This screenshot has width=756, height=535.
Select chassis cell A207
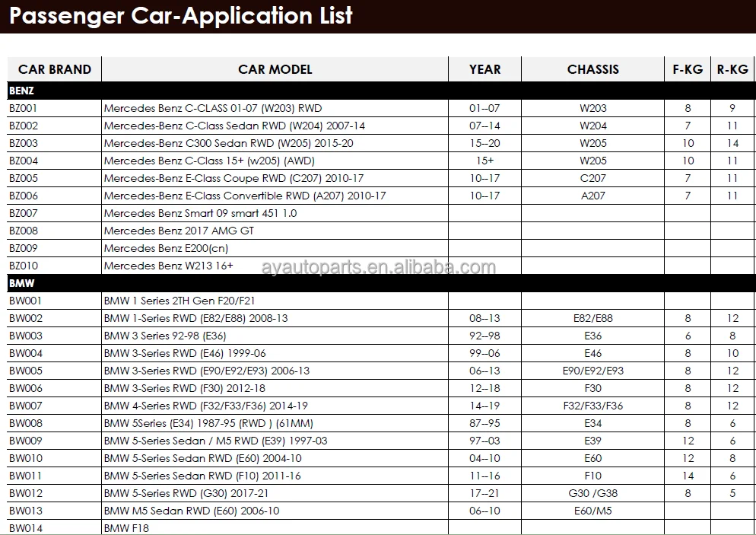592,196
